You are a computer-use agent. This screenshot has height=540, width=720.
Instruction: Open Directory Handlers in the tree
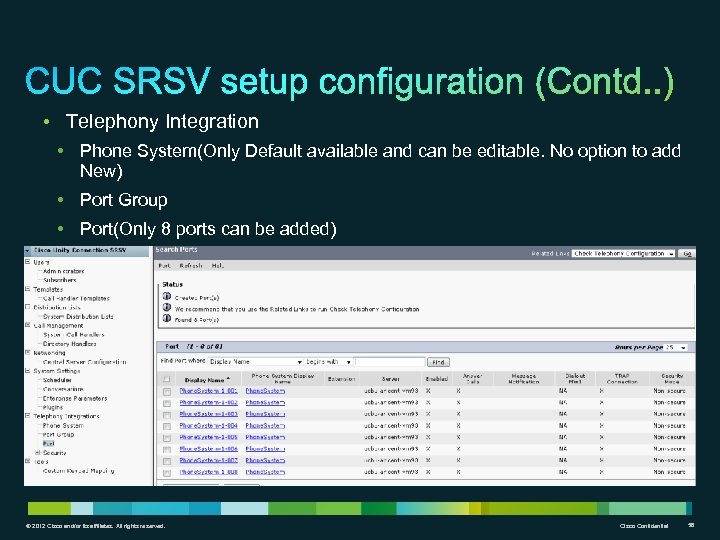(69, 343)
